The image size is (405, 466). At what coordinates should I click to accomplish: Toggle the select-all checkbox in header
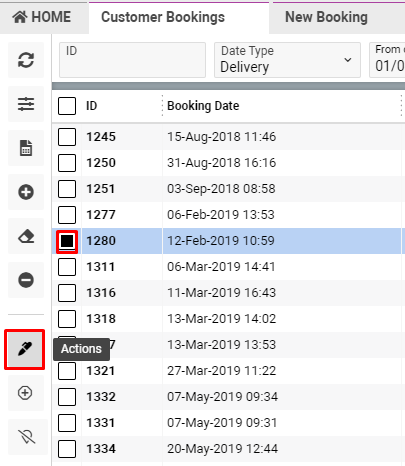pos(67,106)
